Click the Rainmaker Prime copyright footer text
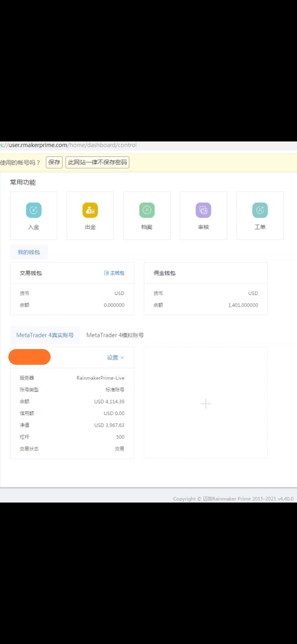 pyautogui.click(x=233, y=499)
